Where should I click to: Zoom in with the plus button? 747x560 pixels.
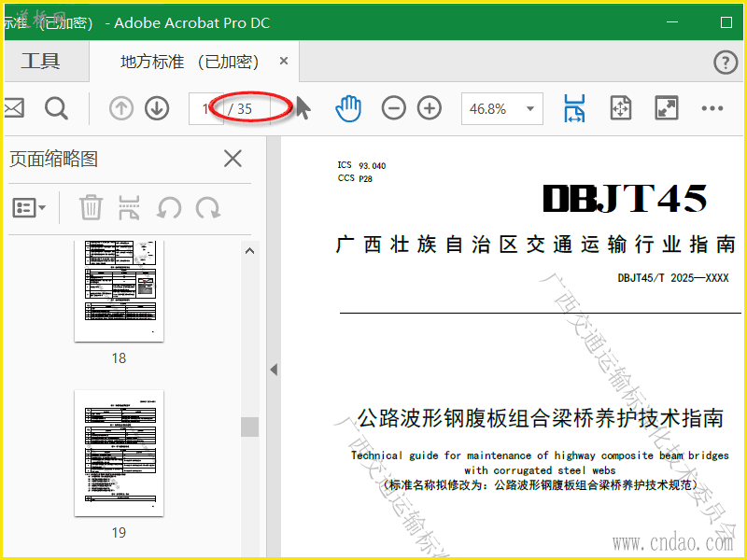[430, 108]
